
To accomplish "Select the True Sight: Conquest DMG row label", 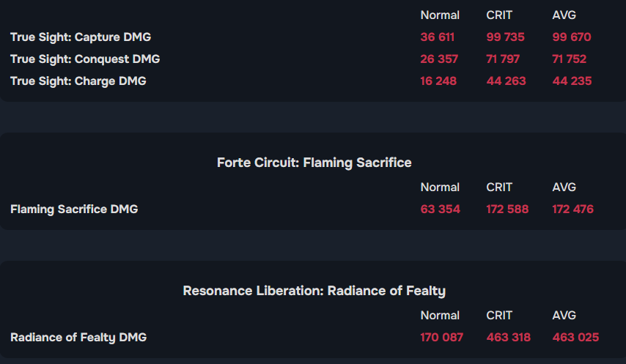I will click(x=85, y=59).
